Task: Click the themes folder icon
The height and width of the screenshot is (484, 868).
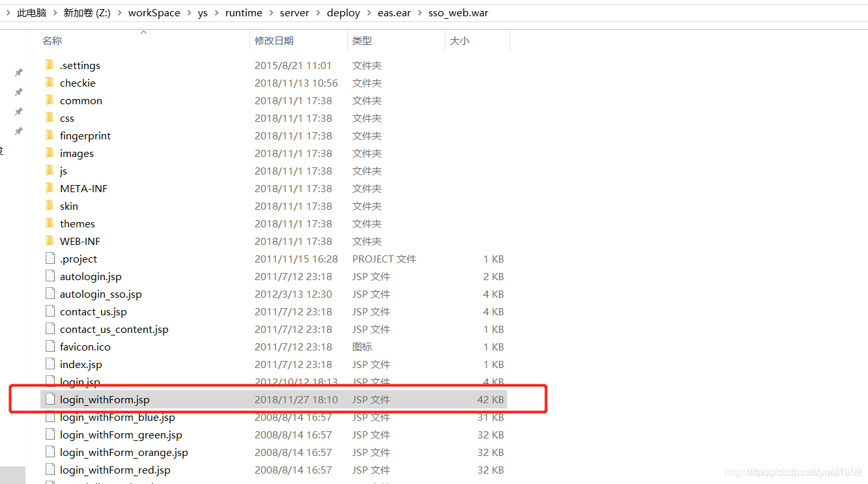Action: pyautogui.click(x=49, y=223)
